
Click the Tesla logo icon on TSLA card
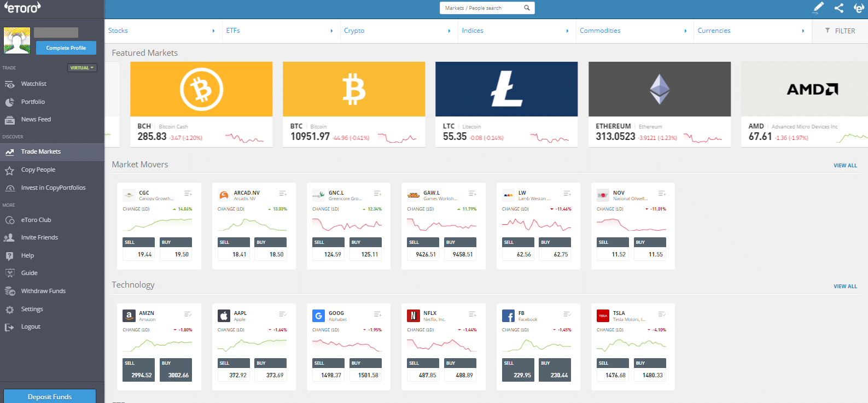pyautogui.click(x=603, y=316)
